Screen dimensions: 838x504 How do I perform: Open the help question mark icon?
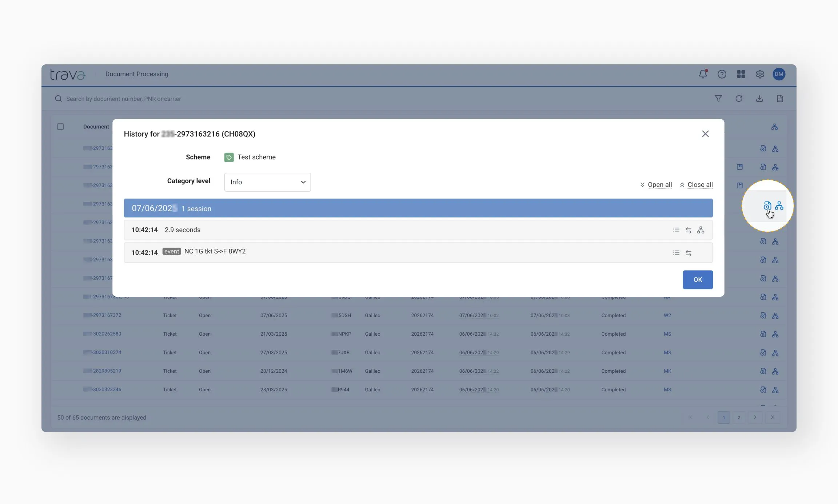point(722,74)
